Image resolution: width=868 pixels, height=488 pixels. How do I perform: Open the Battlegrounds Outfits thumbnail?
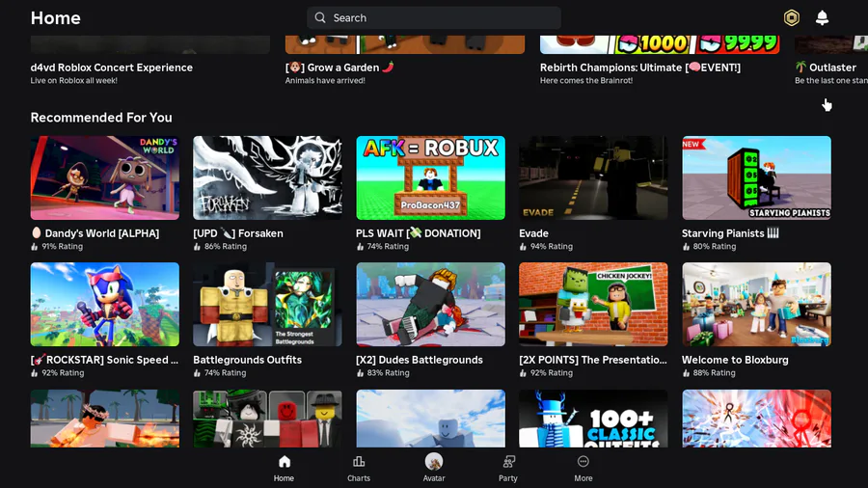(x=267, y=305)
